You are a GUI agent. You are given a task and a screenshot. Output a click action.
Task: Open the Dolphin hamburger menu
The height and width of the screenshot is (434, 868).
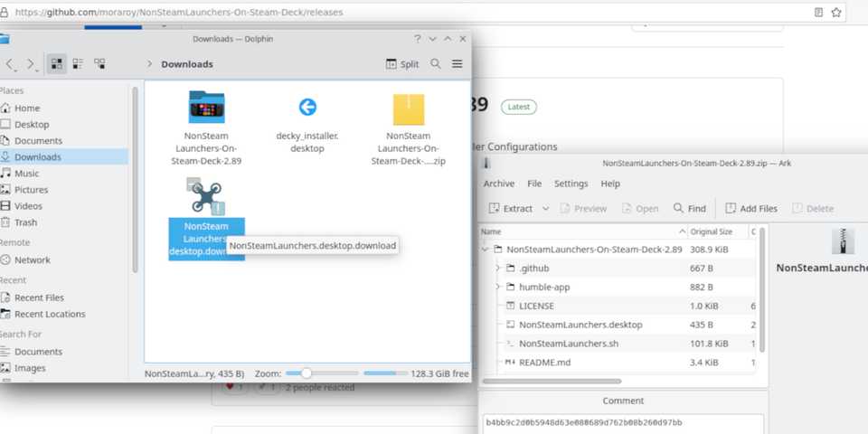pyautogui.click(x=458, y=64)
